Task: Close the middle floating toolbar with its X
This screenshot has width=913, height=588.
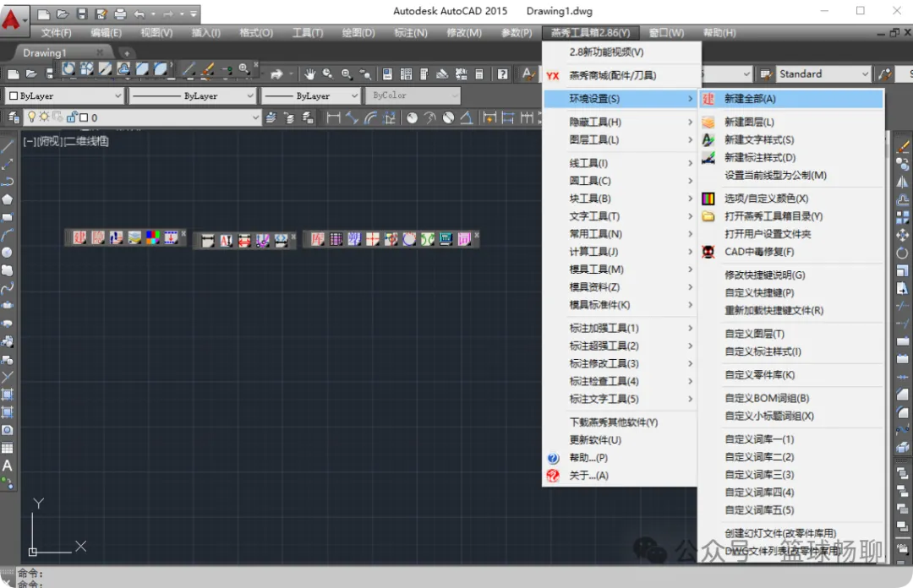Action: 292,237
